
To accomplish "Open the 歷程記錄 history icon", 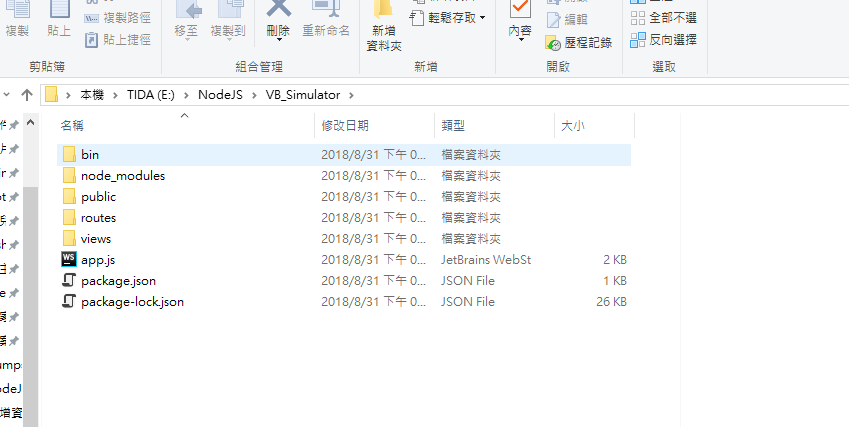I will point(553,43).
